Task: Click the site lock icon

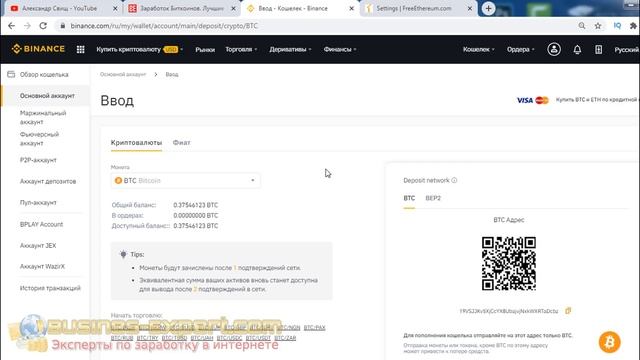Action: (62, 26)
